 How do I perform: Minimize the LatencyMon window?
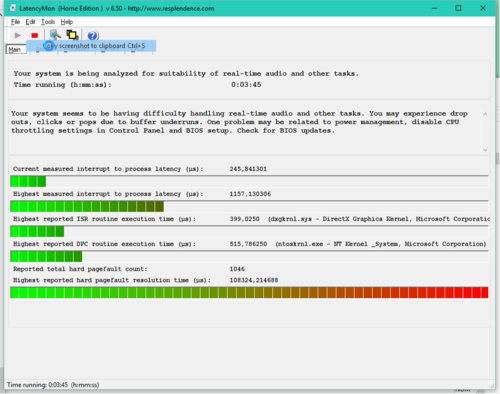[x=434, y=8]
